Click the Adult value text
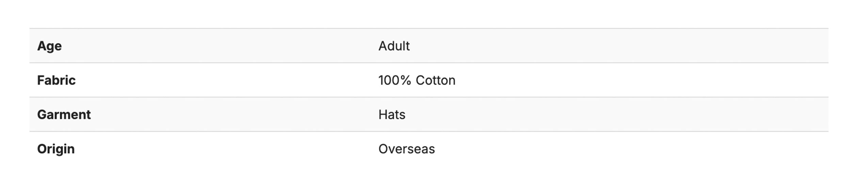This screenshot has width=868, height=180. (394, 46)
